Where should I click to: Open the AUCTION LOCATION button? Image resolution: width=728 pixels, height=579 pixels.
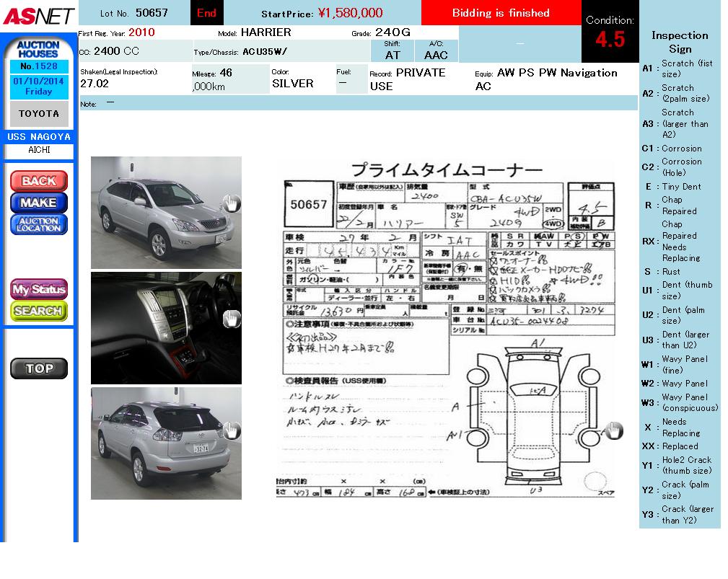pyautogui.click(x=39, y=224)
